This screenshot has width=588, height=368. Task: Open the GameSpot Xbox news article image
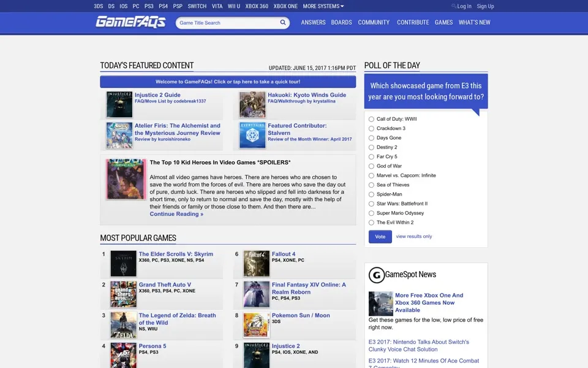380,304
